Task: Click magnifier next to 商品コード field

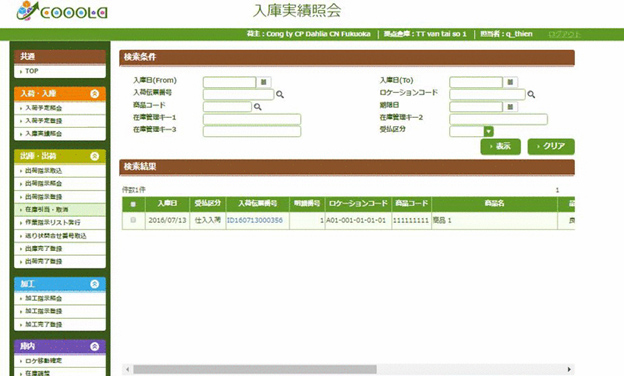Action: point(257,107)
